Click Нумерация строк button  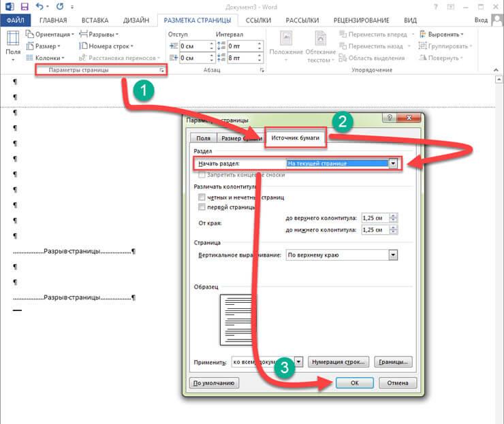(x=338, y=362)
